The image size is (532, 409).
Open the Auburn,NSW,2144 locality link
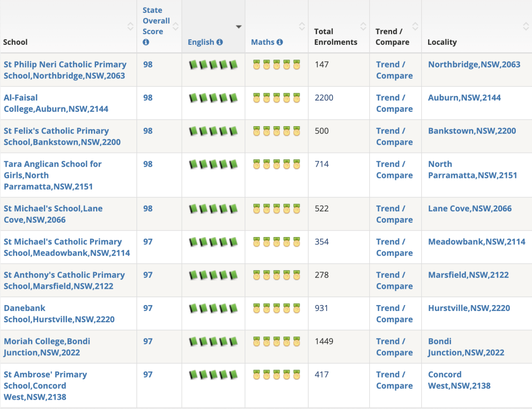pos(464,98)
